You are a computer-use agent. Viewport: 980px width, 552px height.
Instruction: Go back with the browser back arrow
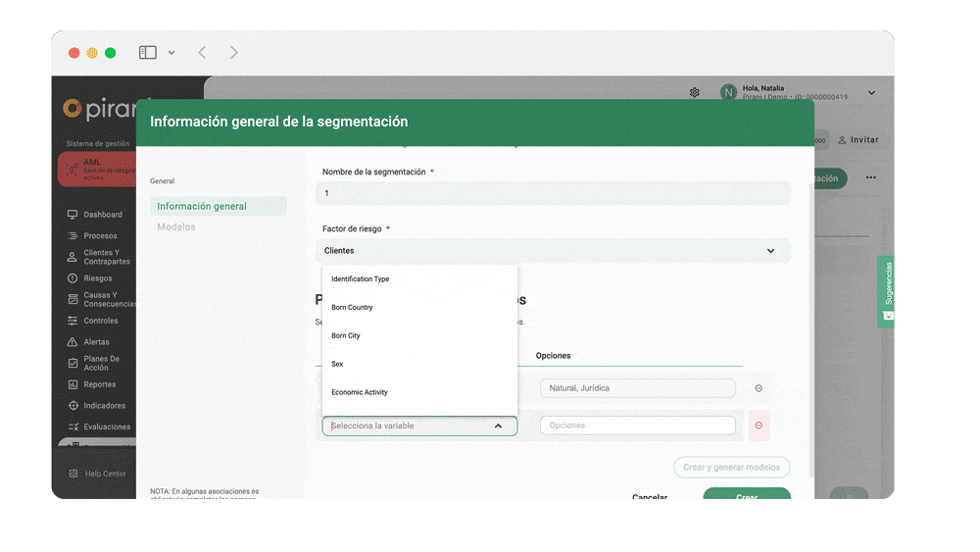click(202, 53)
